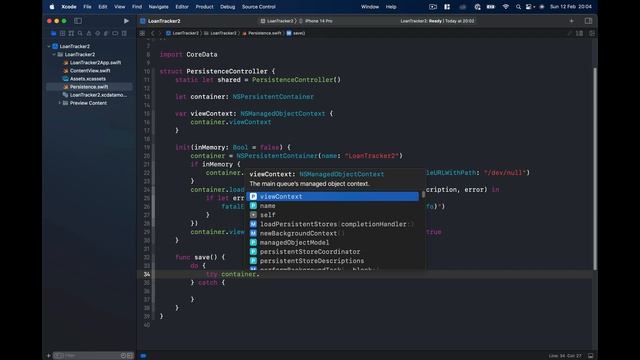Open the Issue navigator tab
The image size is (640, 360).
89,33
